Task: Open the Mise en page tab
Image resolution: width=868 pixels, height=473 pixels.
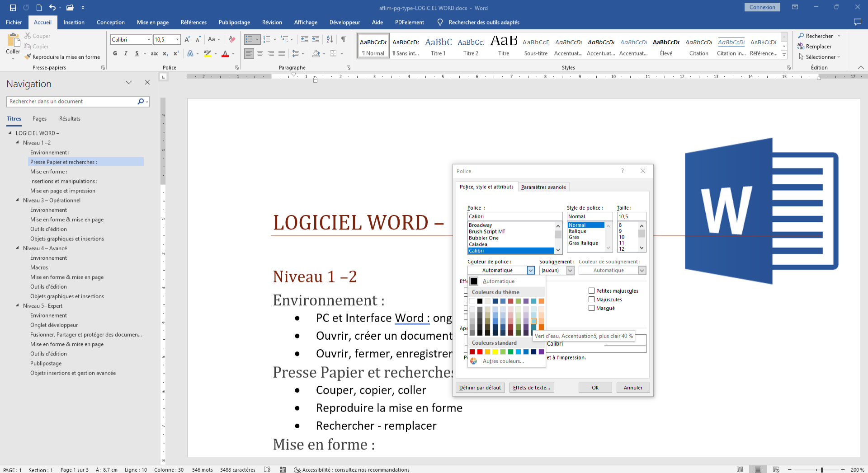Action: 153,22
